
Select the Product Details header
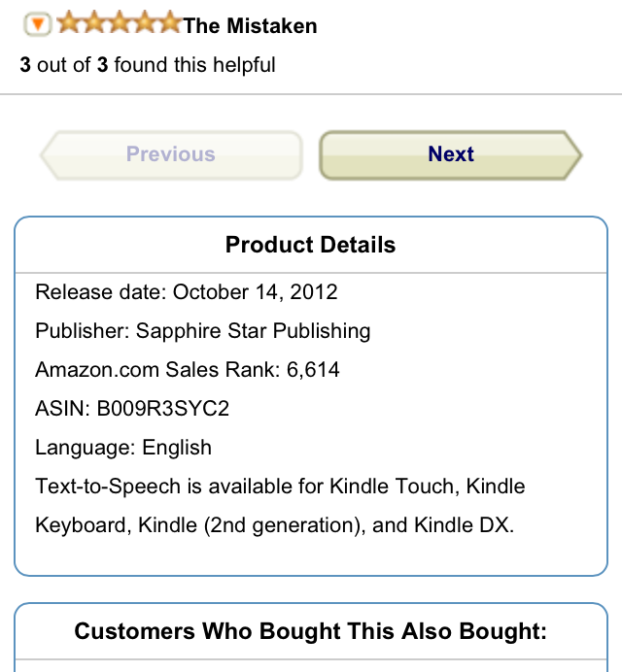(311, 244)
